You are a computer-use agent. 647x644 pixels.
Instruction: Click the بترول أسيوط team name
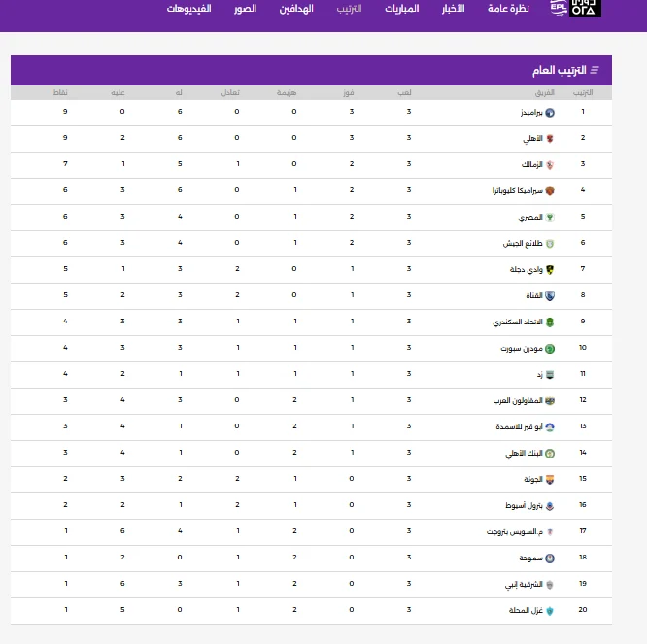click(x=524, y=506)
